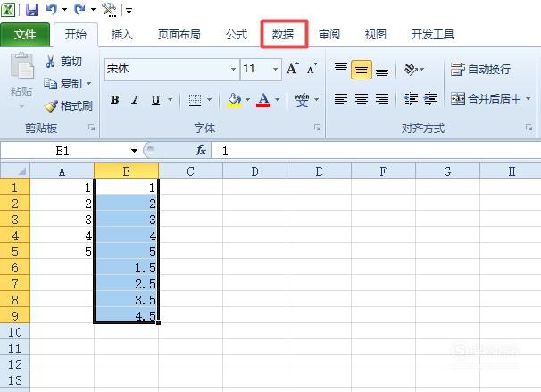Click the Select All corner triangle
541x392 pixels.
click(15, 171)
